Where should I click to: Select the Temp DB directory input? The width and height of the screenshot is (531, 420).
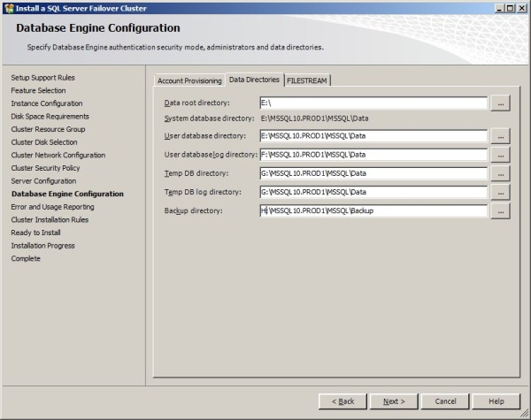373,173
